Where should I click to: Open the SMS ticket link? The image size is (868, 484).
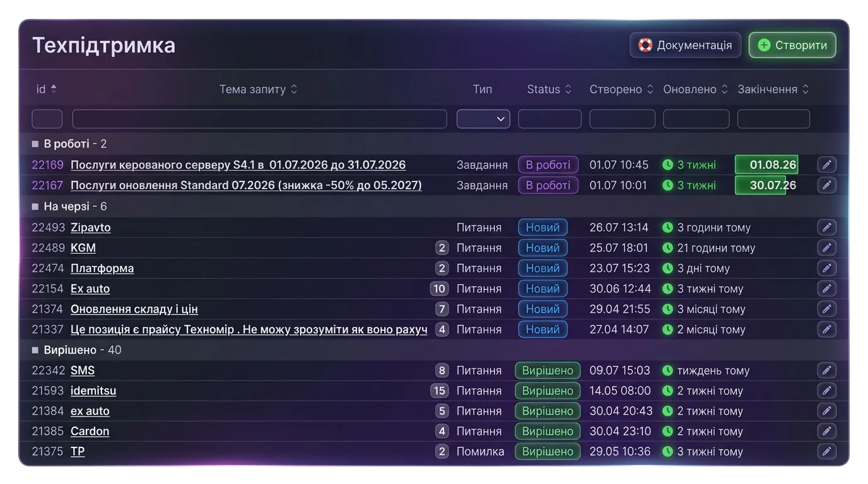point(83,371)
